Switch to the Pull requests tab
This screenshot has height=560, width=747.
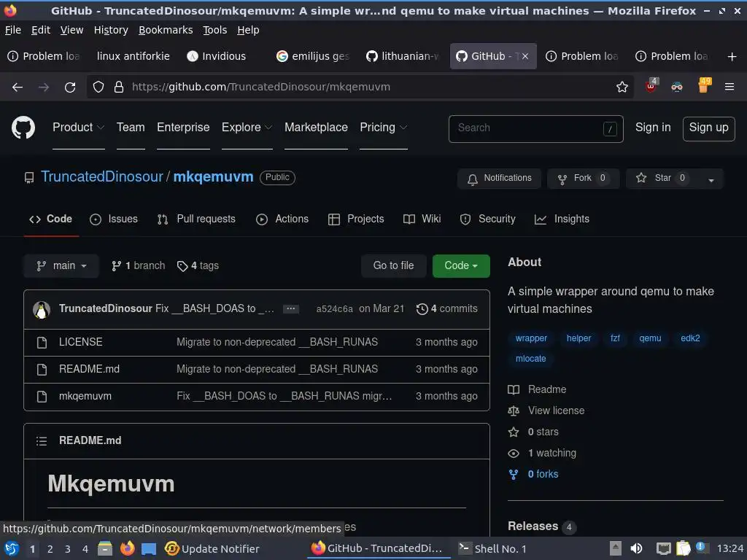coord(196,219)
